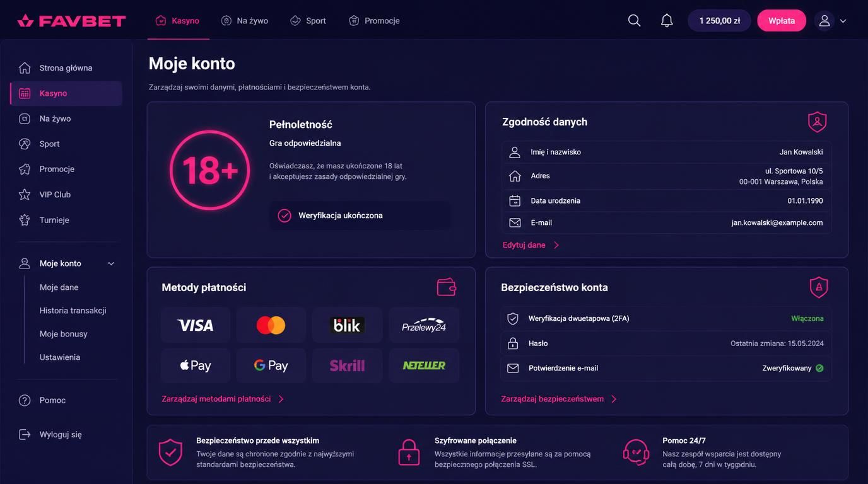Select the Google Pay payment method
The image size is (868, 484).
coord(271,366)
